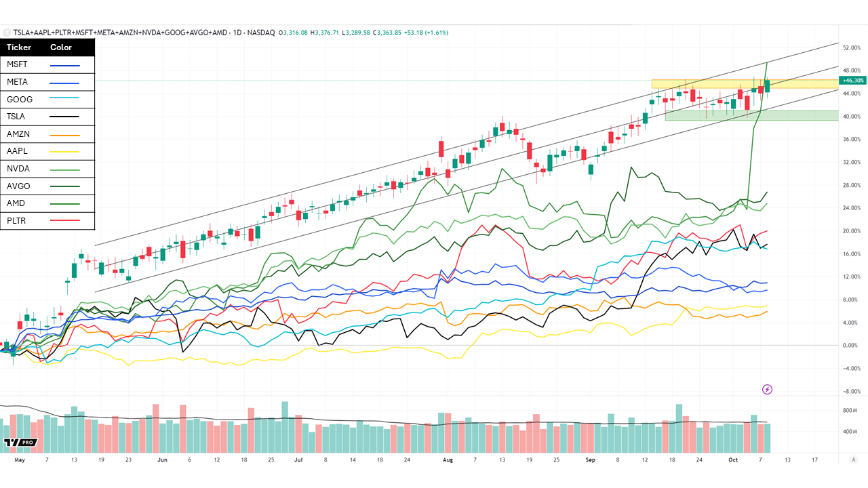Select the NVDA ticker name in legend

click(x=18, y=169)
